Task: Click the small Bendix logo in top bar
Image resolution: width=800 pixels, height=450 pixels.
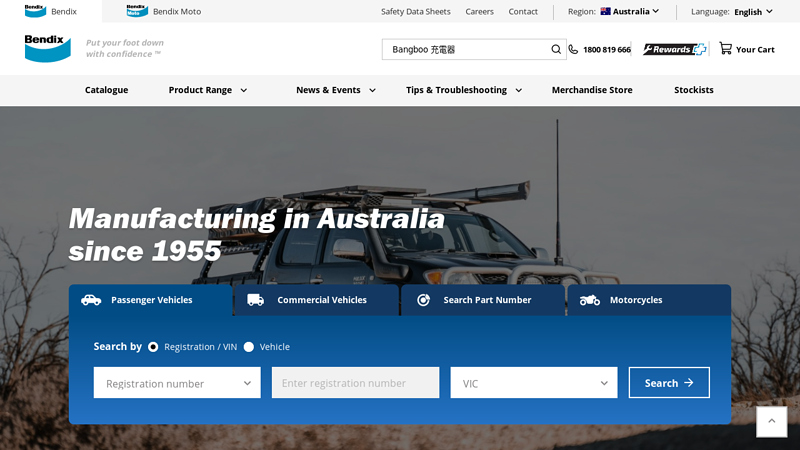Action: click(x=35, y=11)
